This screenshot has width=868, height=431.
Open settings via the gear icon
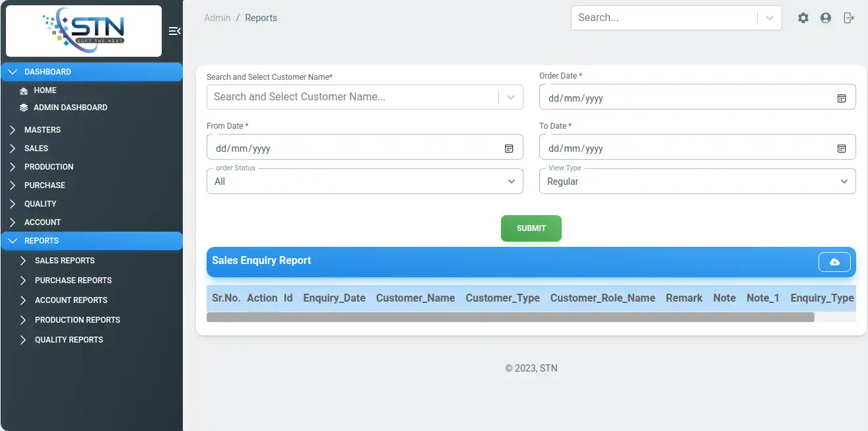pos(803,18)
